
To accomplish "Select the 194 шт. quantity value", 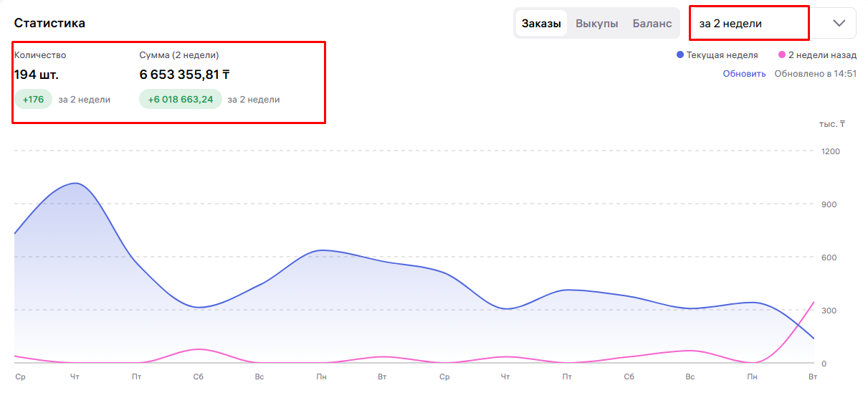I will pyautogui.click(x=37, y=75).
